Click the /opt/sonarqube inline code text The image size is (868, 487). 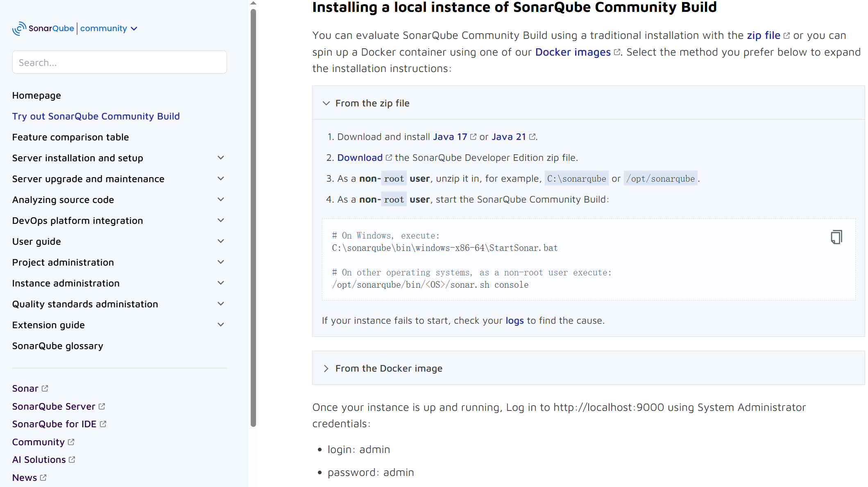click(x=660, y=178)
